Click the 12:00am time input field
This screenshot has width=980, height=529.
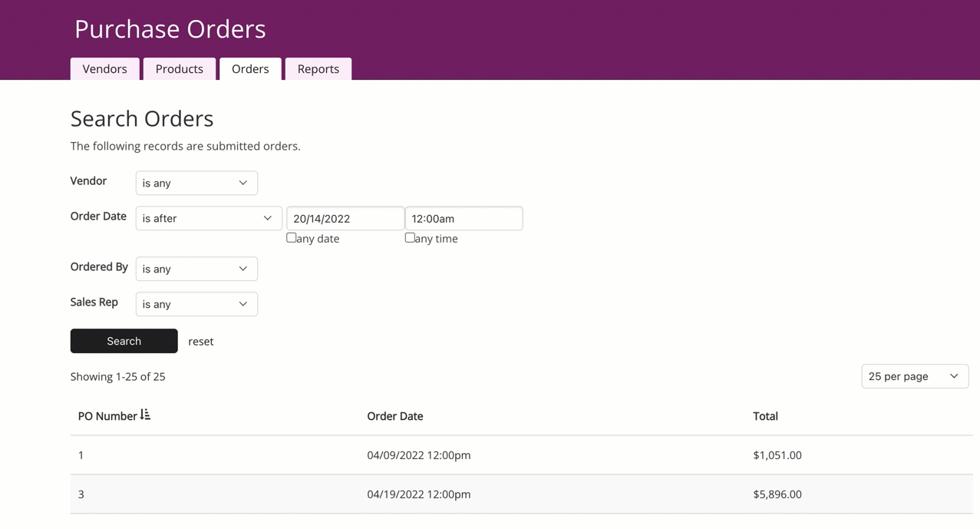click(464, 218)
